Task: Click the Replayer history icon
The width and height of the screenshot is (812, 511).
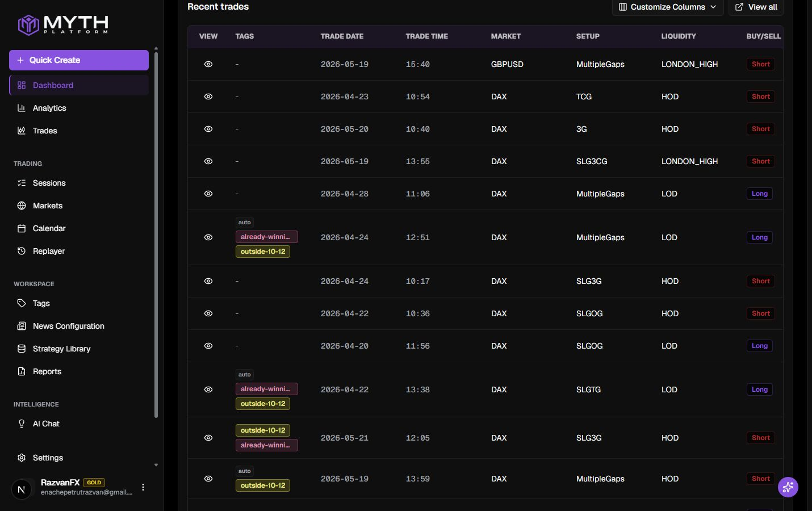Action: point(22,251)
